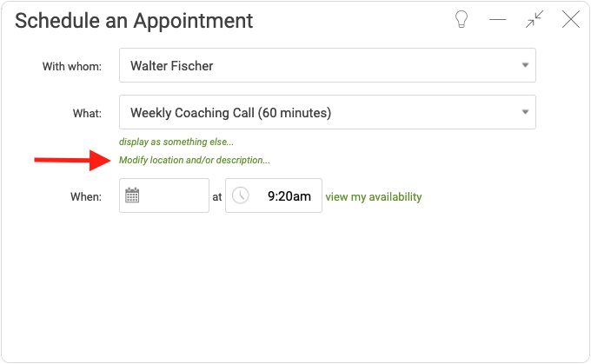This screenshot has width=591, height=364.
Task: Open "Modify location and/or description..." link
Action: coord(195,160)
